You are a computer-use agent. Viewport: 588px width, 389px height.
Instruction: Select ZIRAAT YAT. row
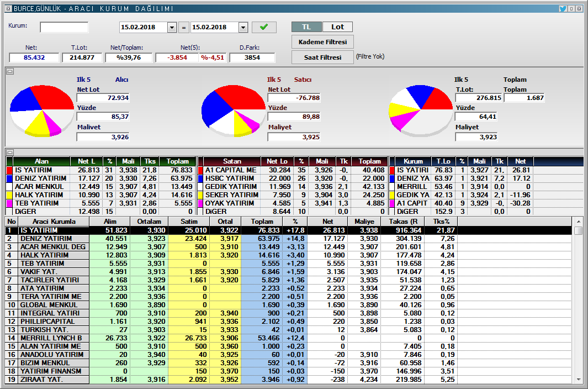[288, 379]
